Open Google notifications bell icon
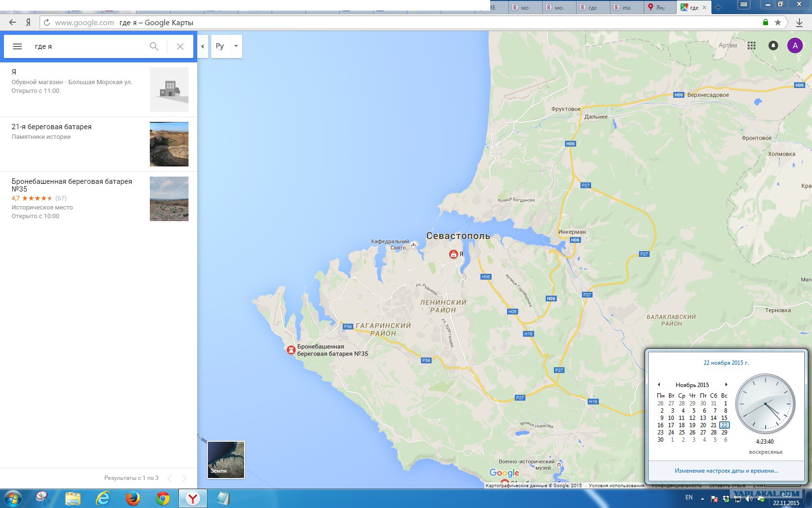The height and width of the screenshot is (508, 812). click(773, 45)
